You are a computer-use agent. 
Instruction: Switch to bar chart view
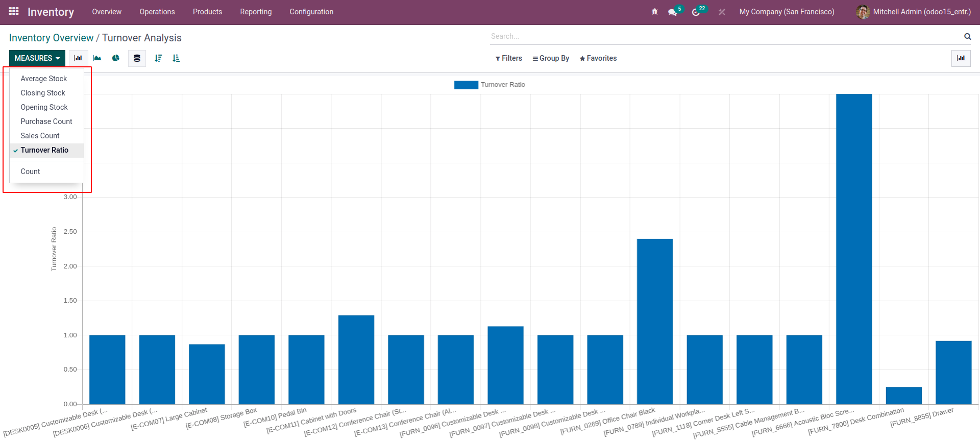[78, 58]
